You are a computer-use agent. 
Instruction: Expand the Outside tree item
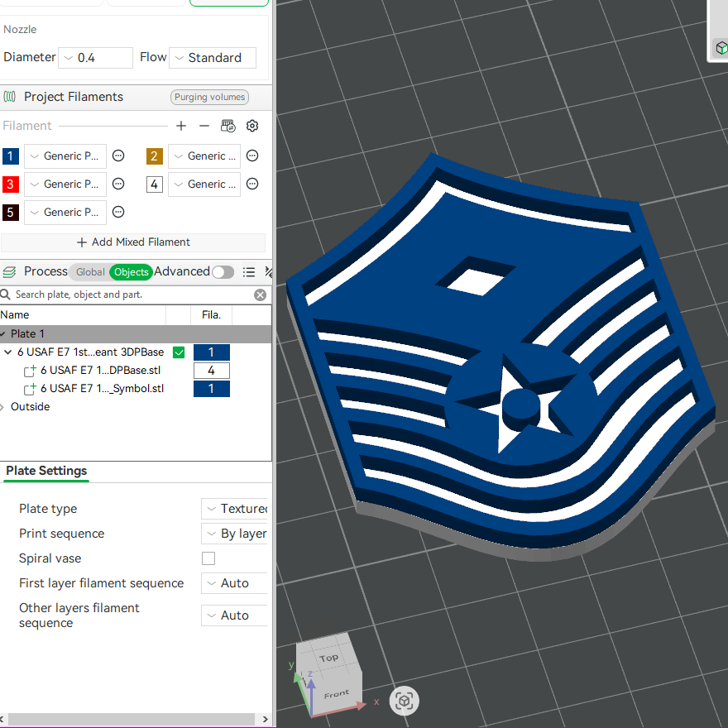pyautogui.click(x=2, y=407)
